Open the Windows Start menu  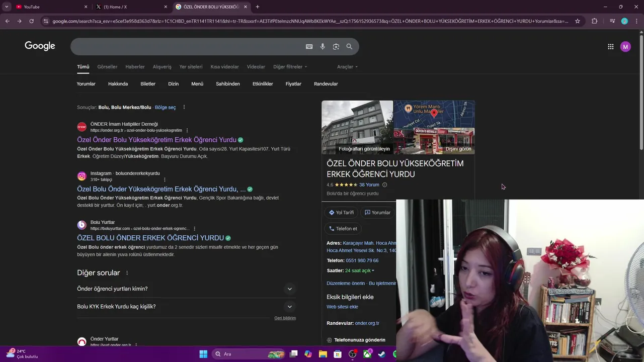click(203, 354)
